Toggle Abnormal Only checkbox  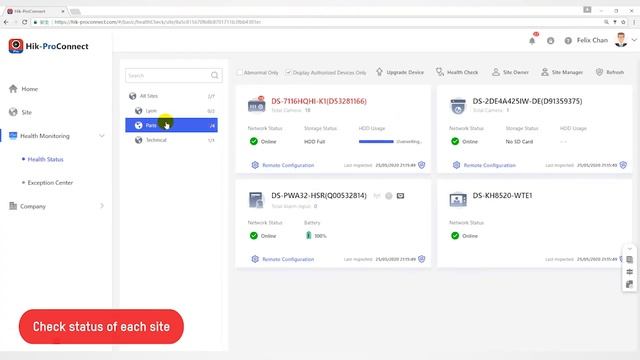pos(240,72)
